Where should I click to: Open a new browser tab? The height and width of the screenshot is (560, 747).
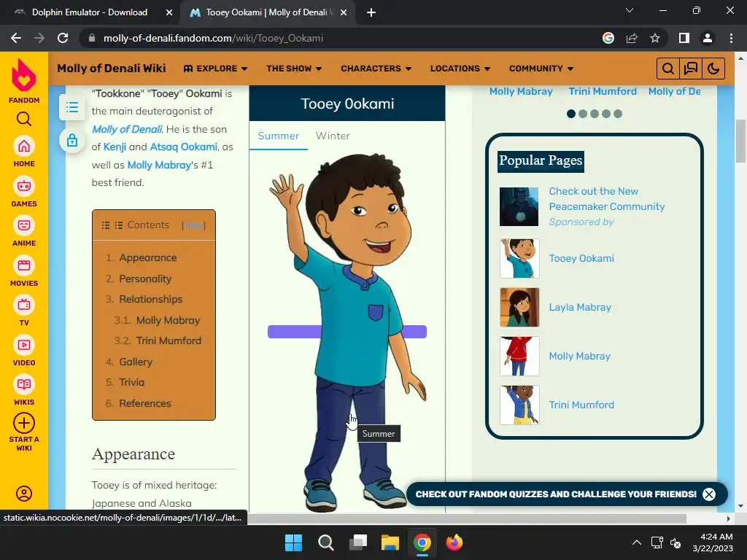[x=371, y=12]
